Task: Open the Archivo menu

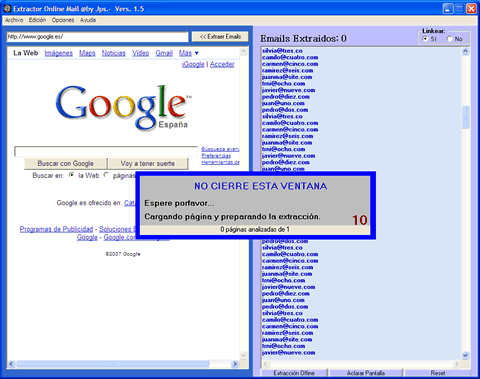Action: pos(14,20)
